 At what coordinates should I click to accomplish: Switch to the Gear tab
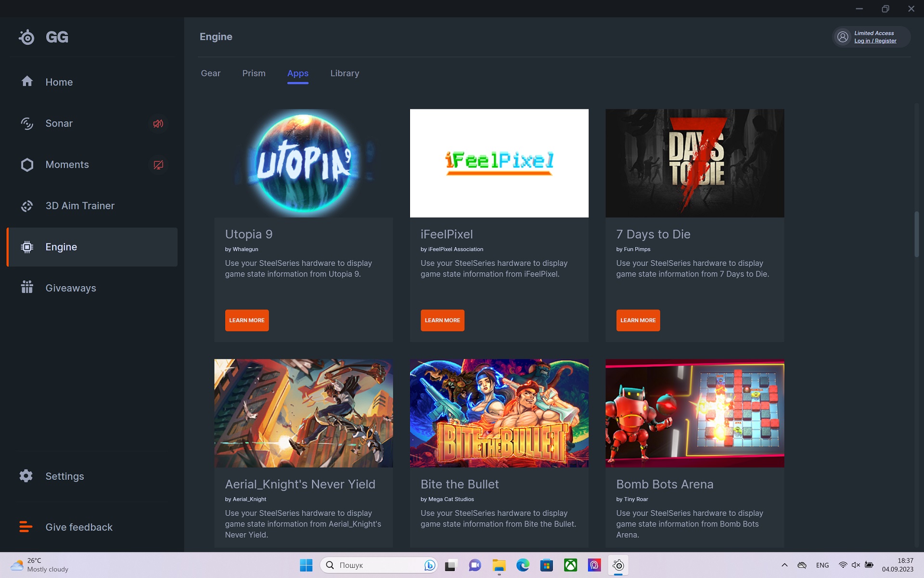(211, 73)
